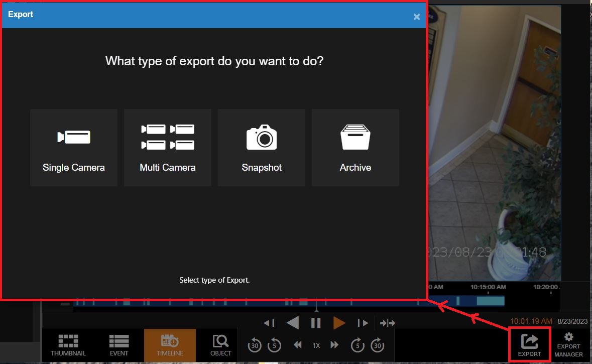Screen dimensions: 592x364
Task: Click the 1X playback speed indicator
Action: [316, 345]
